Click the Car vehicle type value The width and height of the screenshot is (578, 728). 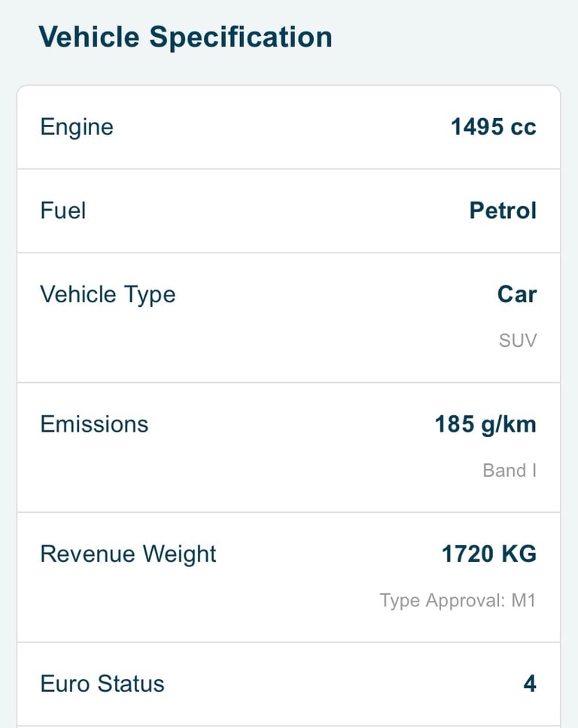(x=517, y=294)
